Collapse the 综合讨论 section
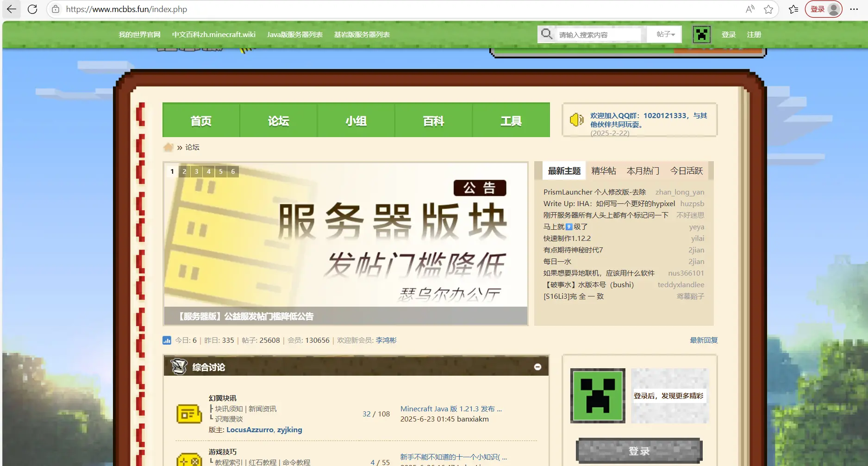 [537, 366]
